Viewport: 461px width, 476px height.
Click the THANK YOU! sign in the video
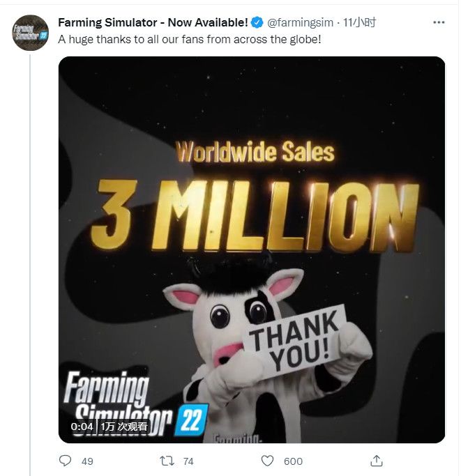294,339
